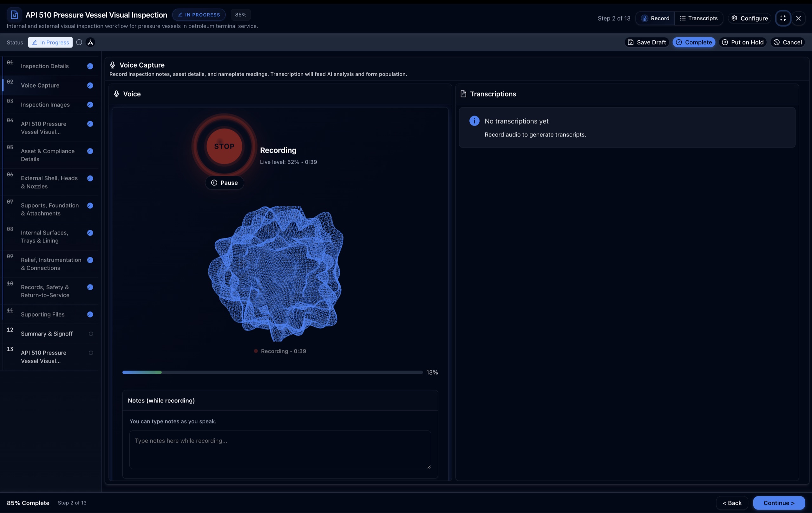Continue to the next step
The height and width of the screenshot is (513, 812).
(x=779, y=503)
